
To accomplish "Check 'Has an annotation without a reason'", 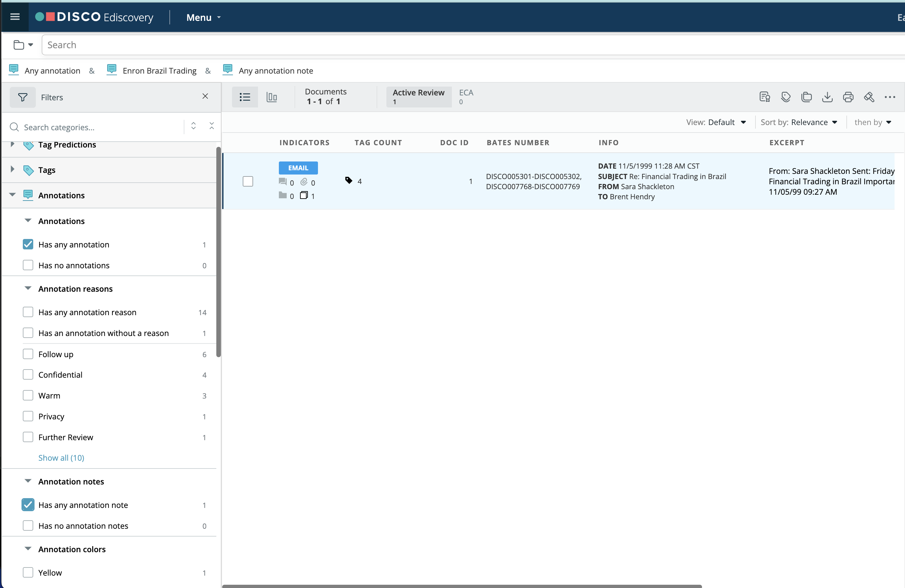I will coord(28,333).
